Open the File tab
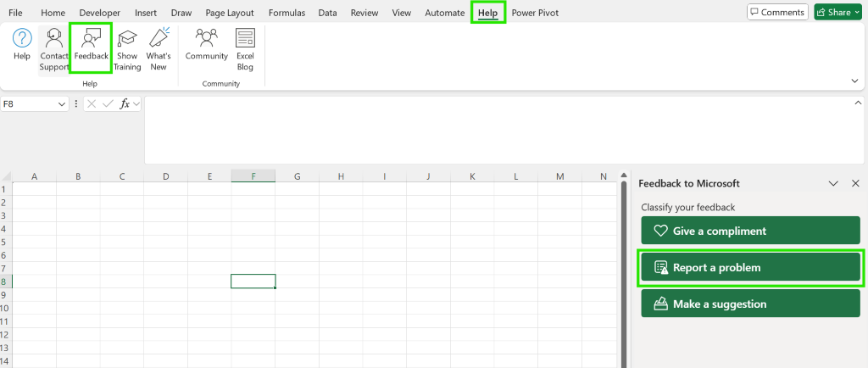The width and height of the screenshot is (868, 368). click(x=15, y=13)
